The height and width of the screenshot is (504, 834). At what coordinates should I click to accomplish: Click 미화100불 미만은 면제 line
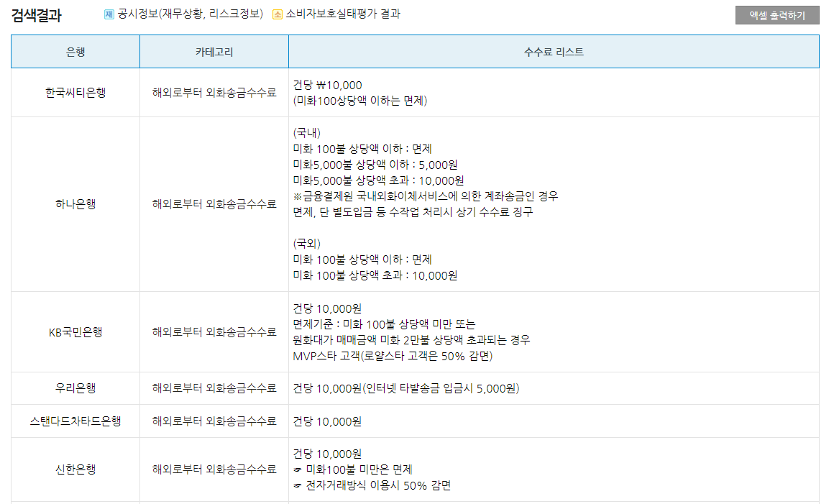[352, 469]
